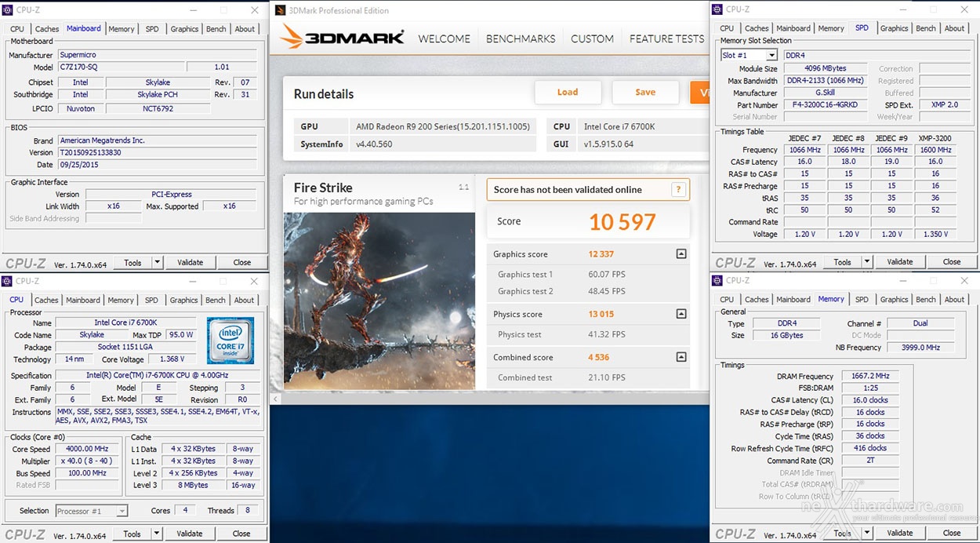980x543 pixels.
Task: Click Load in Run details
Action: 568,92
